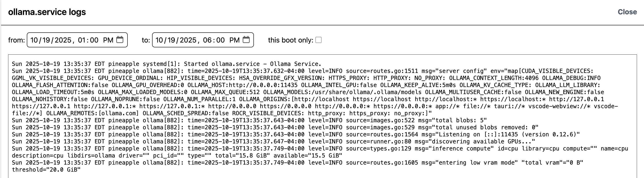Click the 'Started ollama.service' log line

[167, 64]
